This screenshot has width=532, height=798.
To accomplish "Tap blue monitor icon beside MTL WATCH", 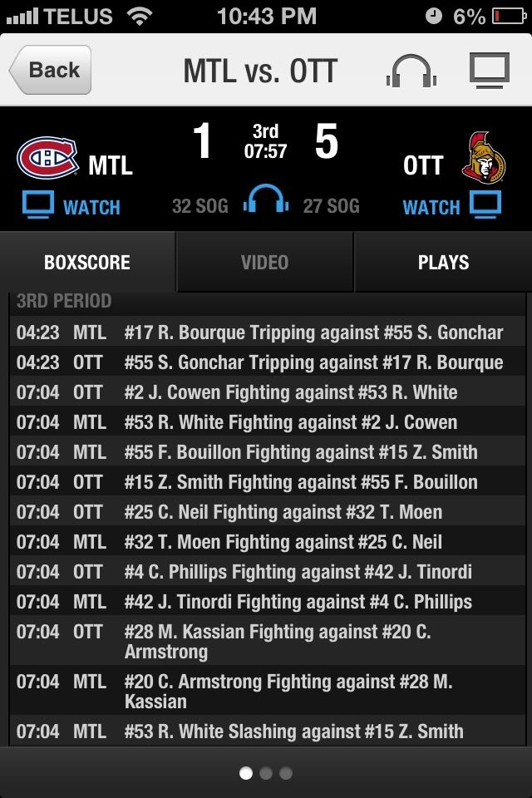I will click(38, 204).
